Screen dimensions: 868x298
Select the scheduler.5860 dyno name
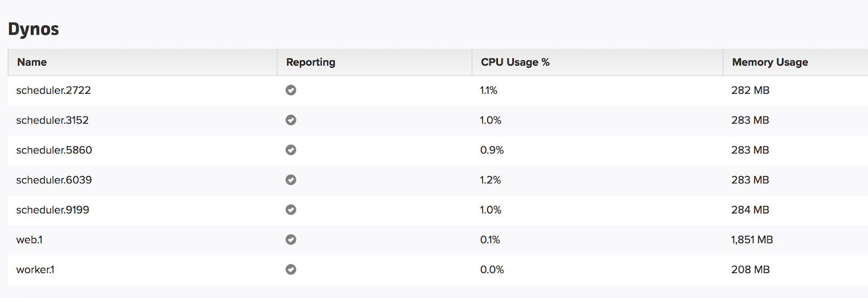[54, 150]
